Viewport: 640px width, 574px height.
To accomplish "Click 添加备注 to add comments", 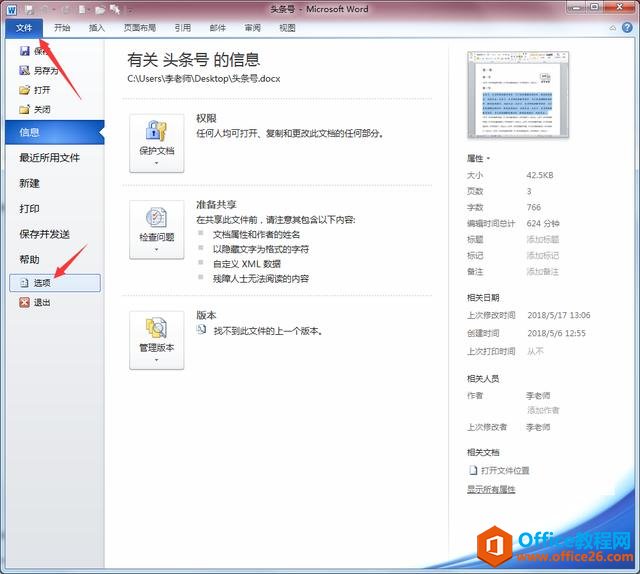I will [x=542, y=271].
